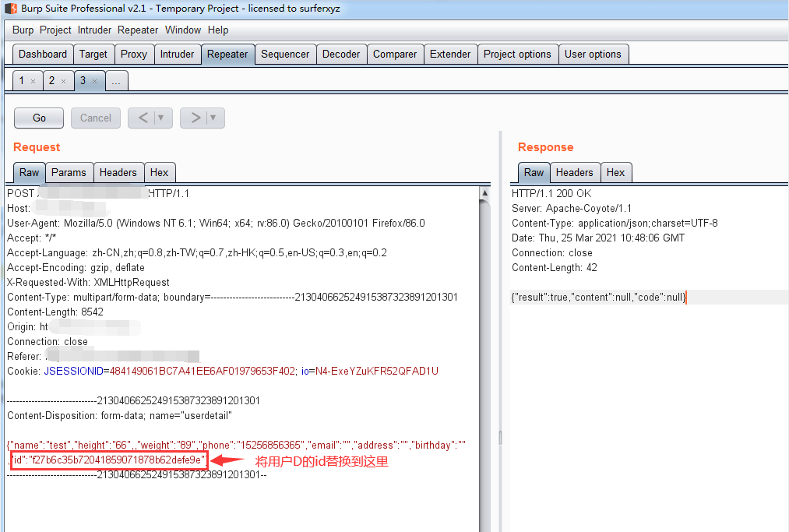Click the Accept-Encoding: gzip, deflate line
This screenshot has width=789, height=532.
pyautogui.click(x=76, y=268)
